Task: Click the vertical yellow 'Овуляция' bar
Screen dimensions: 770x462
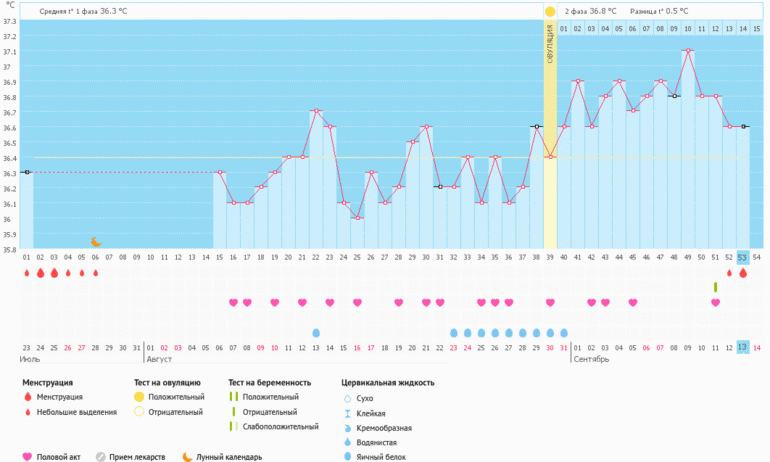Action: [x=550, y=140]
